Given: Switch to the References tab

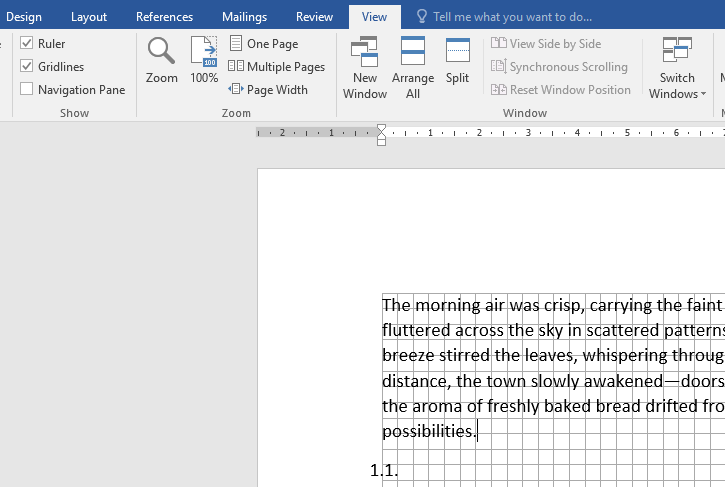Looking at the screenshot, I should [164, 17].
